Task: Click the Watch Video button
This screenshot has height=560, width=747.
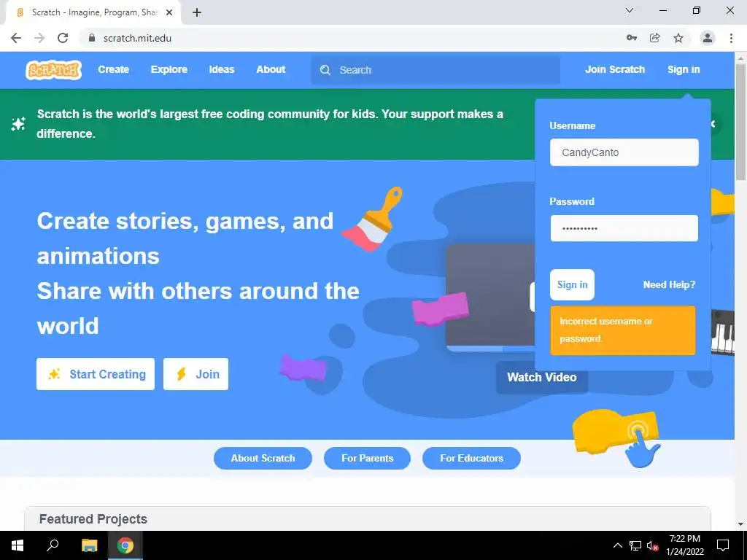Action: 542,377
